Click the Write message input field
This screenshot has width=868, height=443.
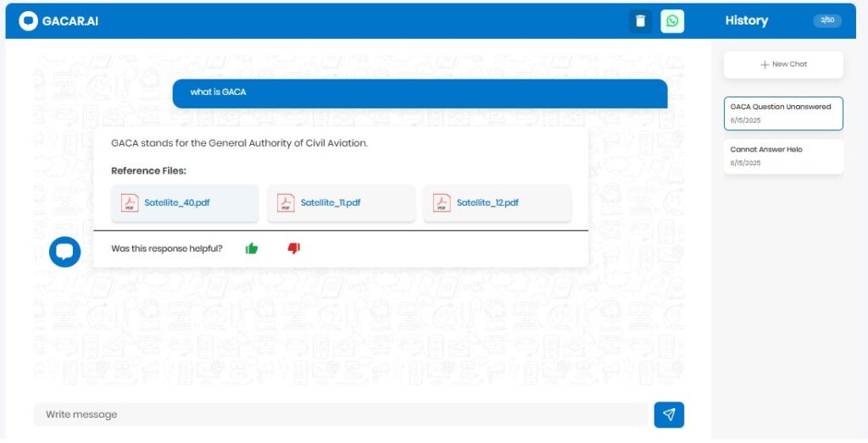coord(339,414)
